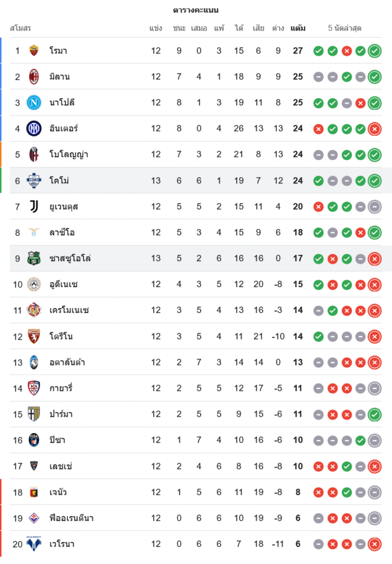Click the Inter club crest icon
The width and height of the screenshot is (392, 564).
point(34,129)
